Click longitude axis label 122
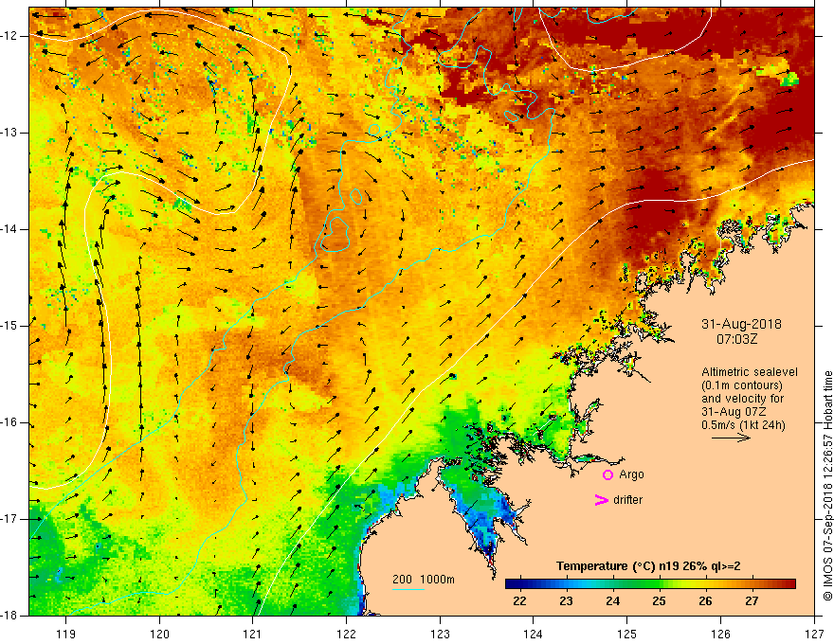The image size is (834, 644). tap(346, 634)
